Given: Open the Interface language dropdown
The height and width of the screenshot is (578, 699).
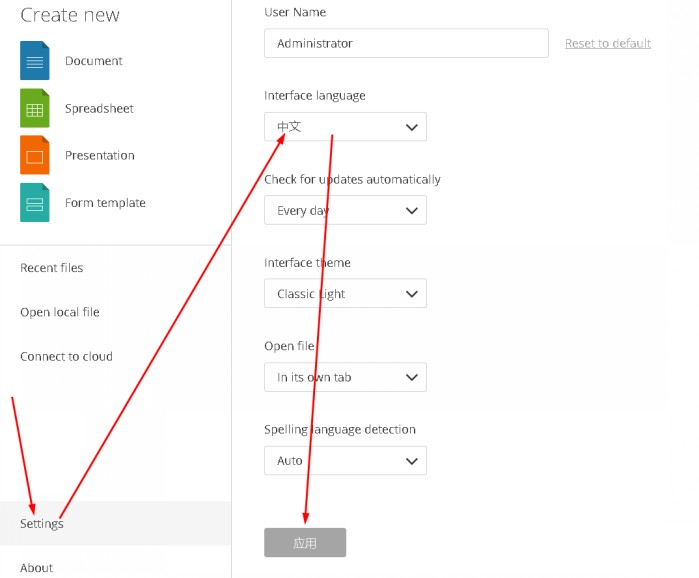Looking at the screenshot, I should (345, 127).
